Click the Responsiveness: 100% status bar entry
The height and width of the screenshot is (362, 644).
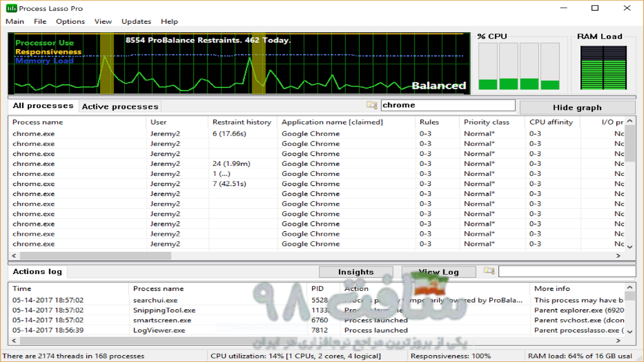coord(450,356)
